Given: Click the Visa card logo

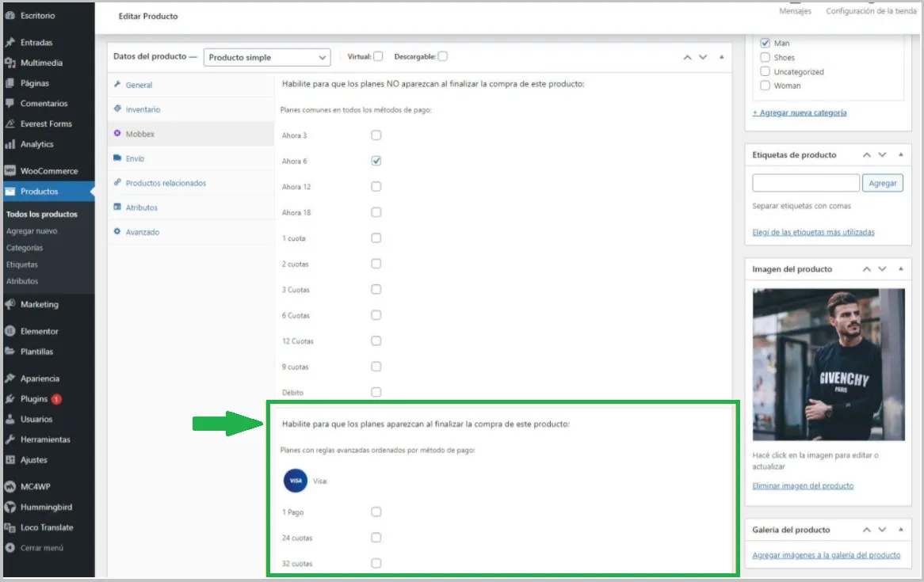Looking at the screenshot, I should 296,481.
